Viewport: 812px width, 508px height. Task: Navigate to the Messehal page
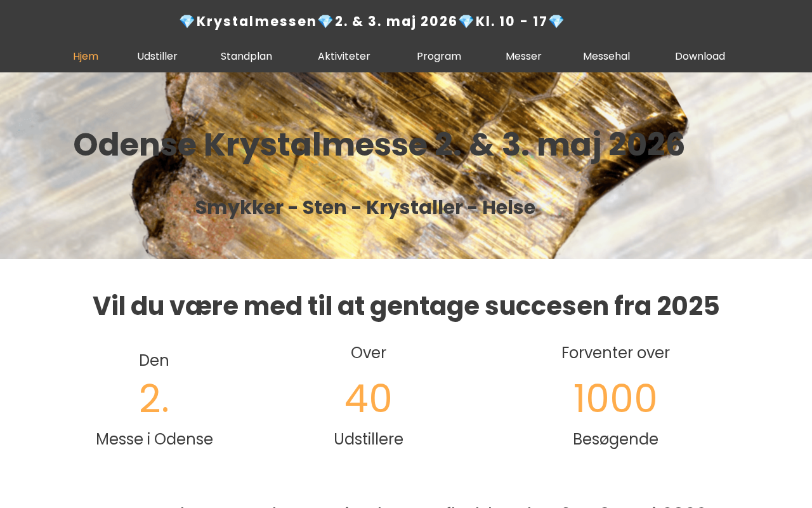tap(606, 57)
